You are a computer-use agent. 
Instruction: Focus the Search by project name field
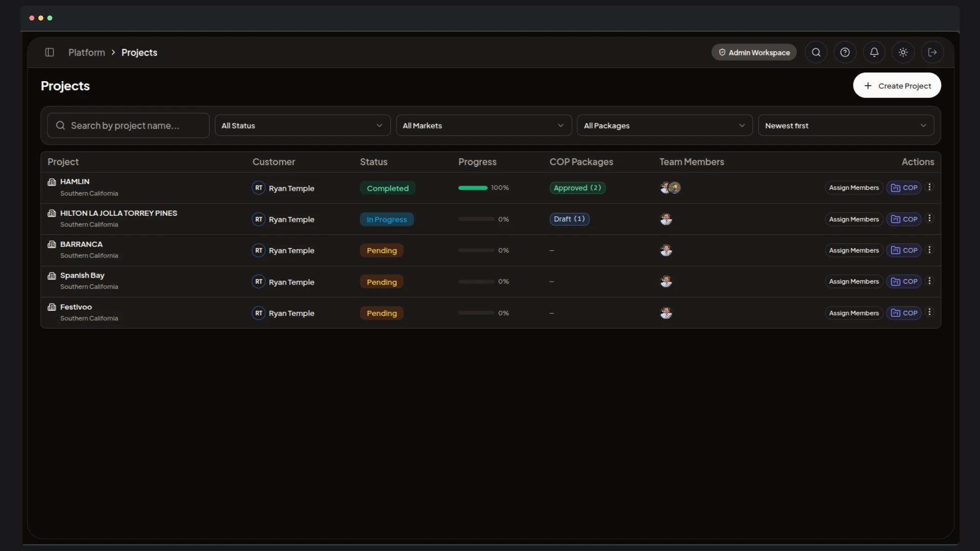click(129, 126)
